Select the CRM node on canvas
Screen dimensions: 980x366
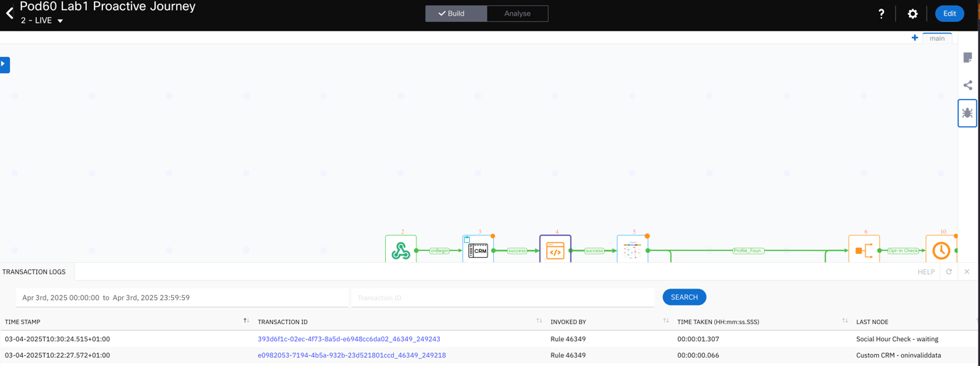(x=478, y=250)
